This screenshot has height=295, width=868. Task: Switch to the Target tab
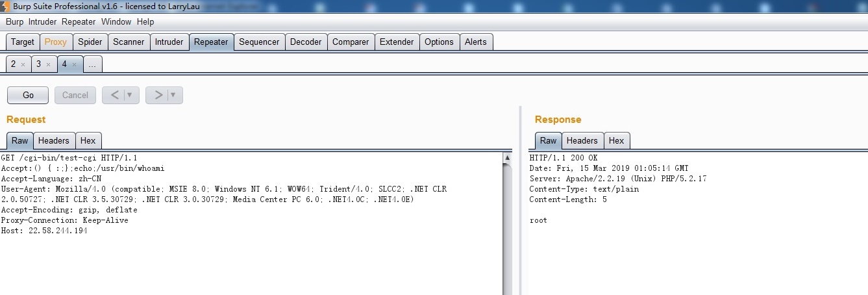point(23,42)
